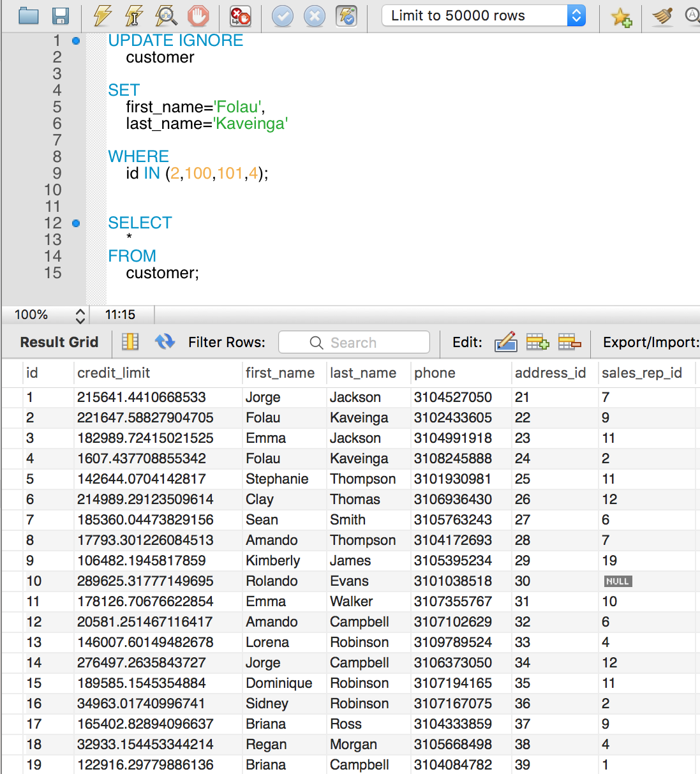700x774 pixels.
Task: Click statement marker dot on line 1
Action: point(76,41)
